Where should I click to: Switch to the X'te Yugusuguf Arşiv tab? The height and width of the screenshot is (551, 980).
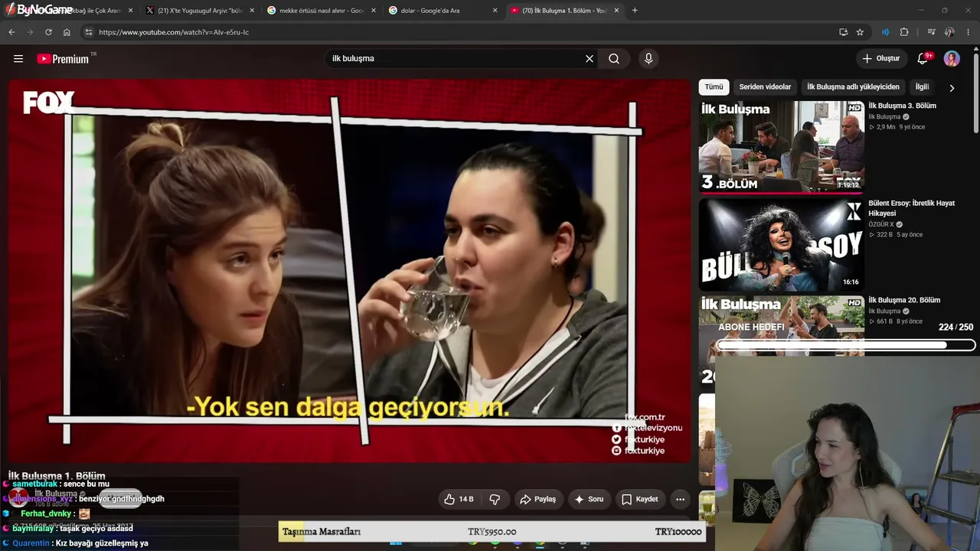(x=201, y=11)
